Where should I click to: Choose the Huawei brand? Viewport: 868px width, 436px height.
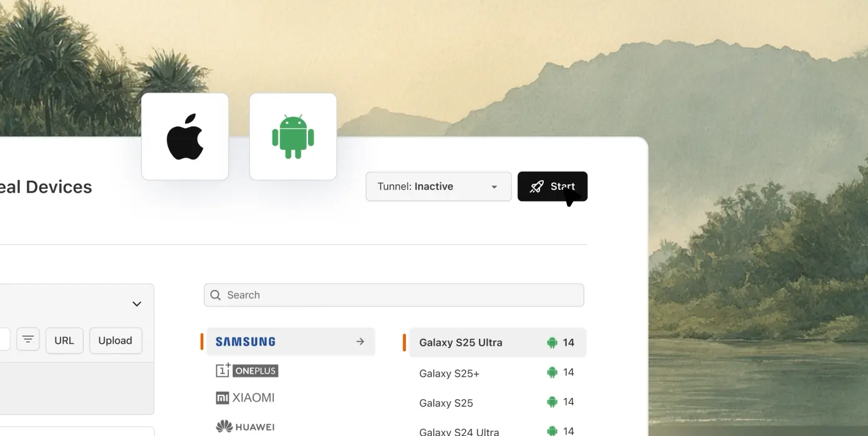[245, 427]
